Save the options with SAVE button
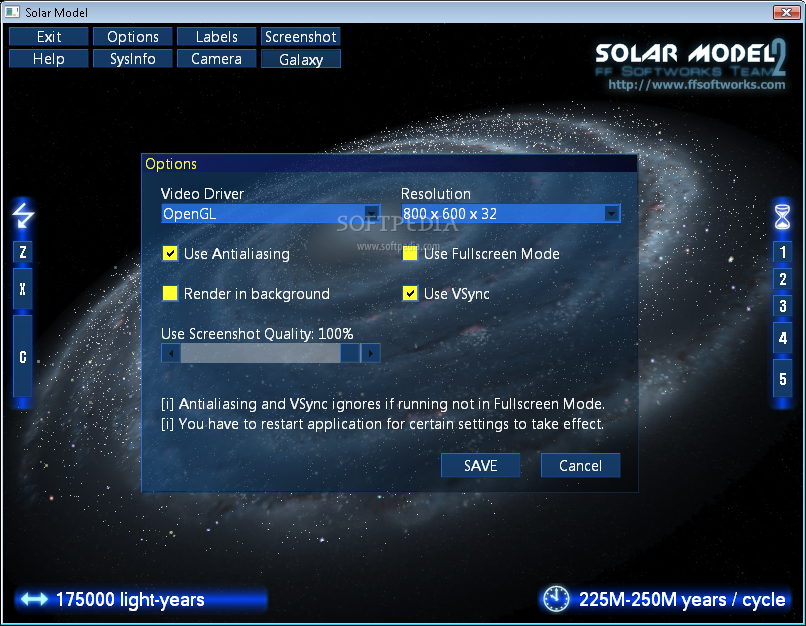The width and height of the screenshot is (806, 626). pyautogui.click(x=480, y=465)
